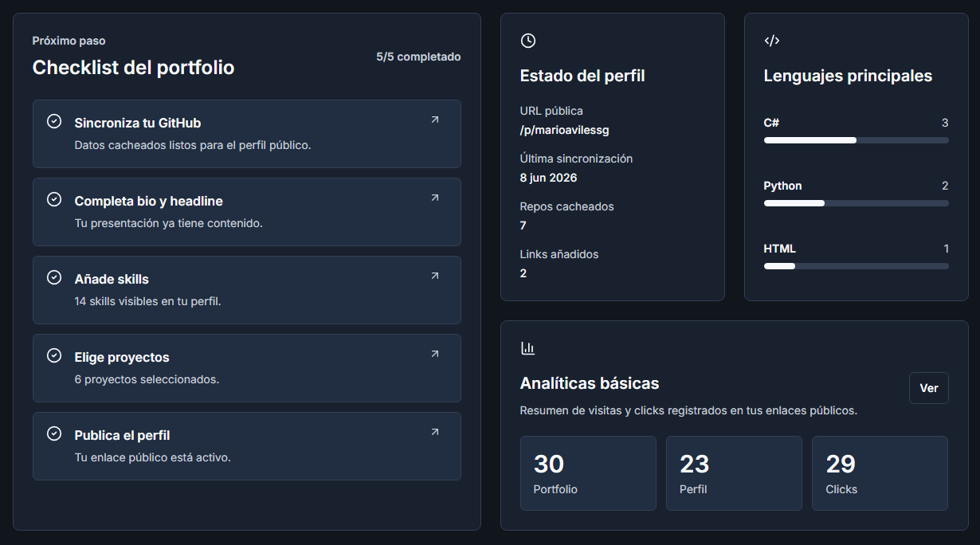Viewport: 980px width, 545px height.
Task: Click the check circle icon beside Elige proyectos
Action: 54,355
